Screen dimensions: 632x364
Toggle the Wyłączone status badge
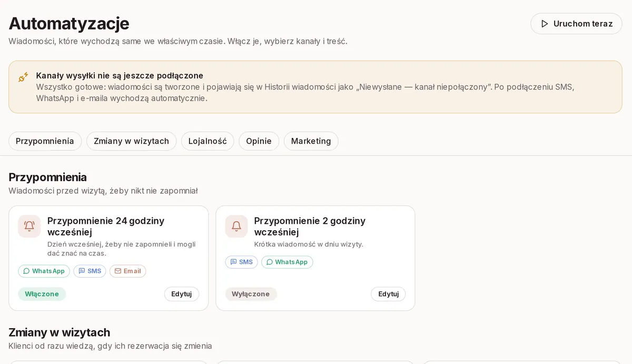pos(251,294)
